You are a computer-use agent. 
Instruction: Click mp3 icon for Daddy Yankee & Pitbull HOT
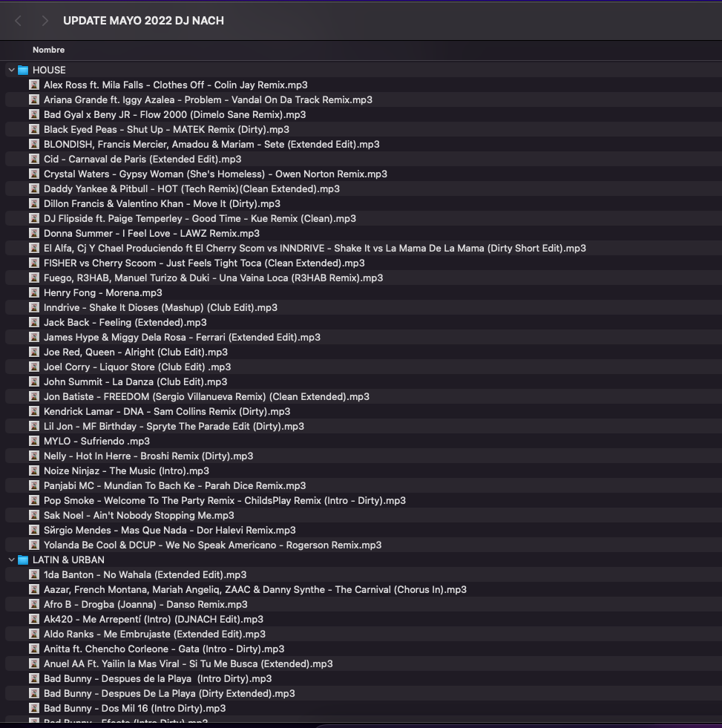click(34, 189)
